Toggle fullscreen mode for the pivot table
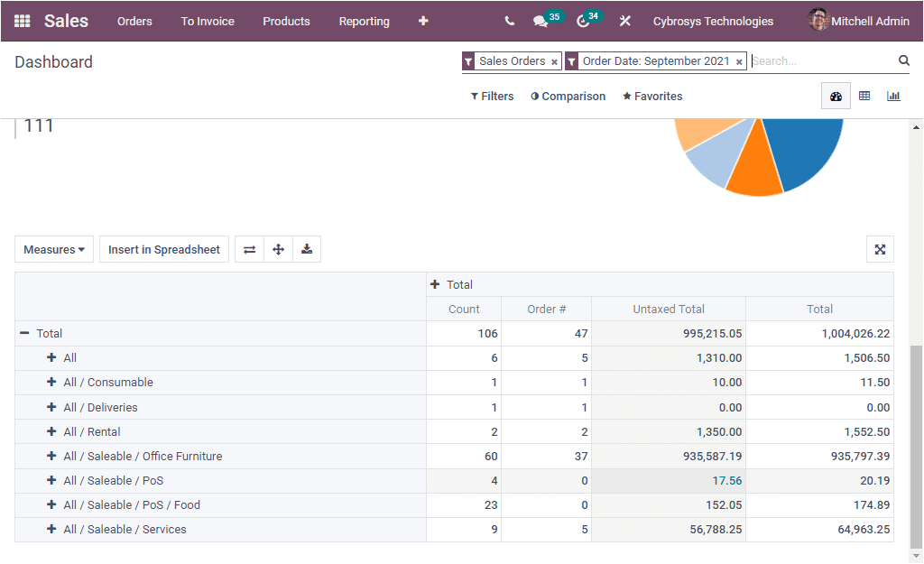 880,249
